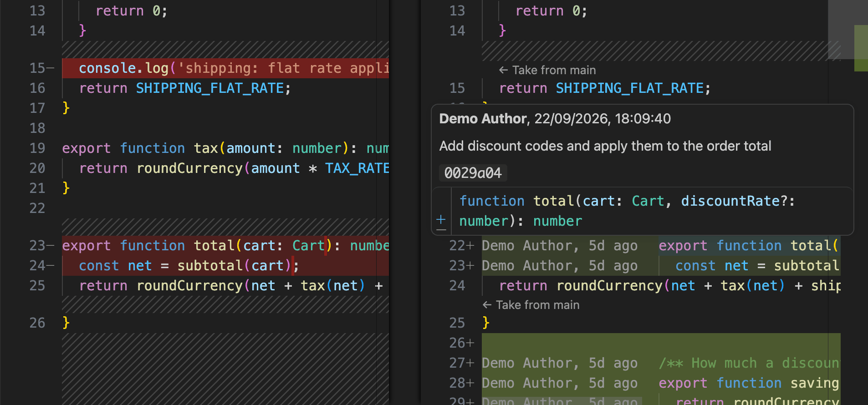This screenshot has height=405, width=868.
Task: Increase hover verbosity with the plus icon
Action: (441, 220)
